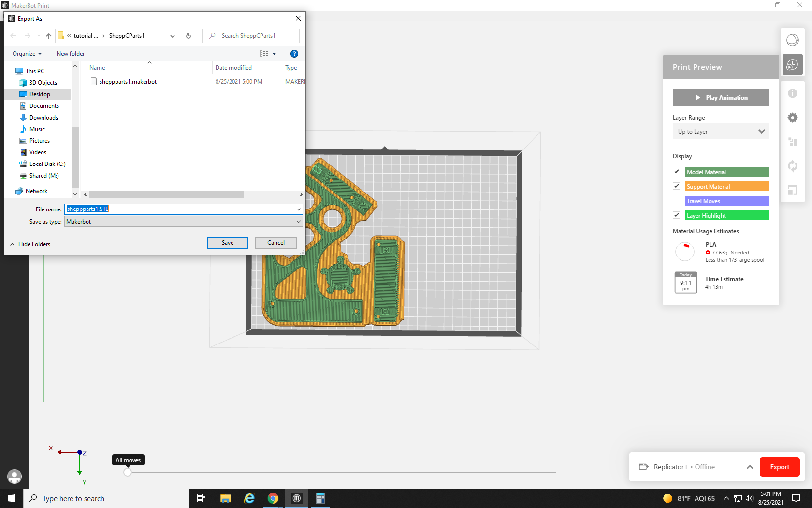
Task: Select the scale tool icon
Action: pos(792,190)
